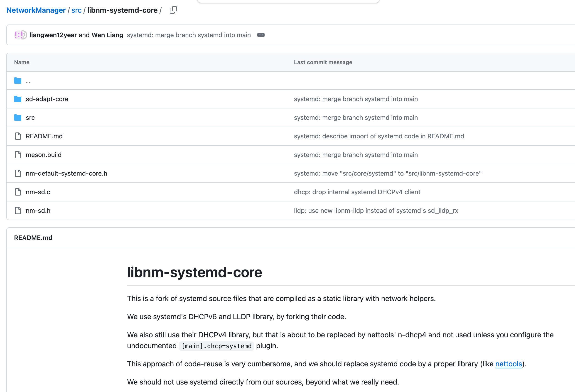Go to NetworkManager repository root
This screenshot has width=575, height=392.
coord(36,10)
